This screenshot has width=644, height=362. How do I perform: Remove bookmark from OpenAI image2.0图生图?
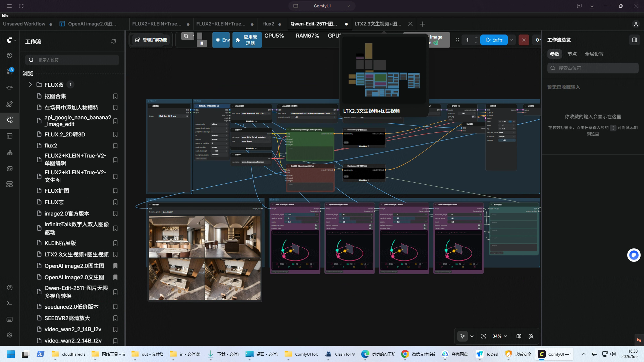click(115, 266)
